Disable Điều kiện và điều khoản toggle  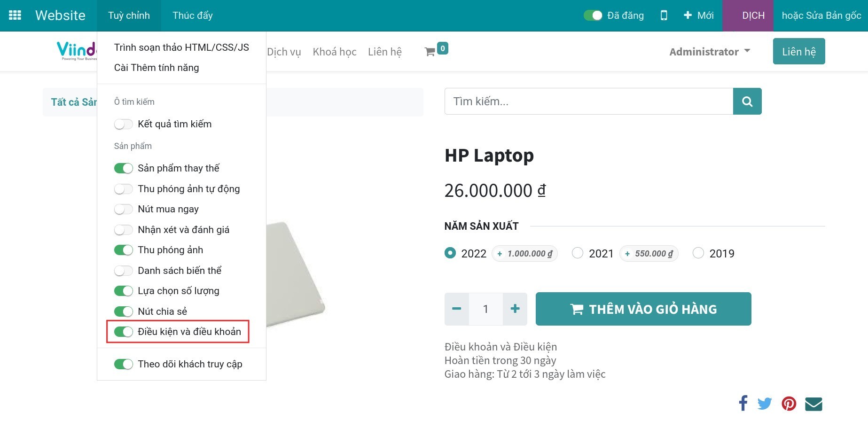pos(124,332)
